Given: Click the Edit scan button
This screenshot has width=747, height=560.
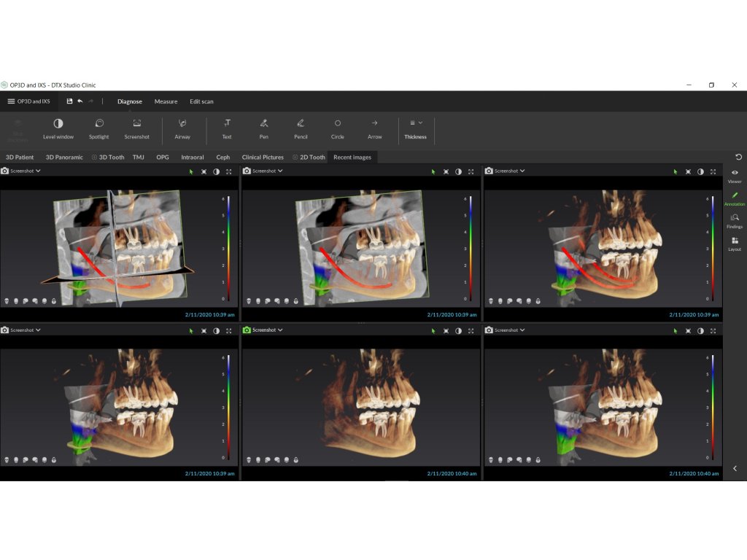Looking at the screenshot, I should tap(201, 101).
